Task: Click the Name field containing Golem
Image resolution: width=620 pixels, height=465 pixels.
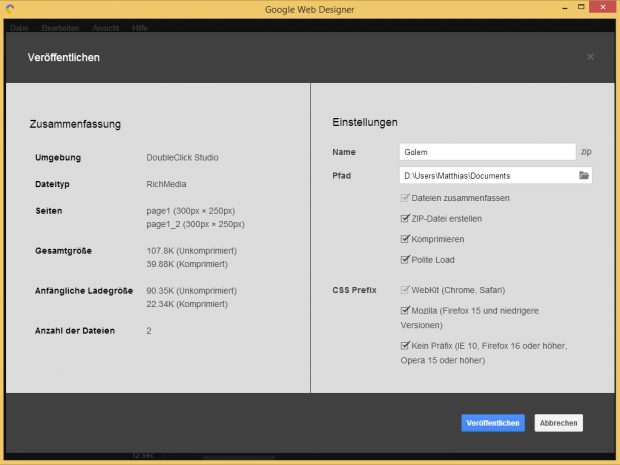Action: pos(486,152)
